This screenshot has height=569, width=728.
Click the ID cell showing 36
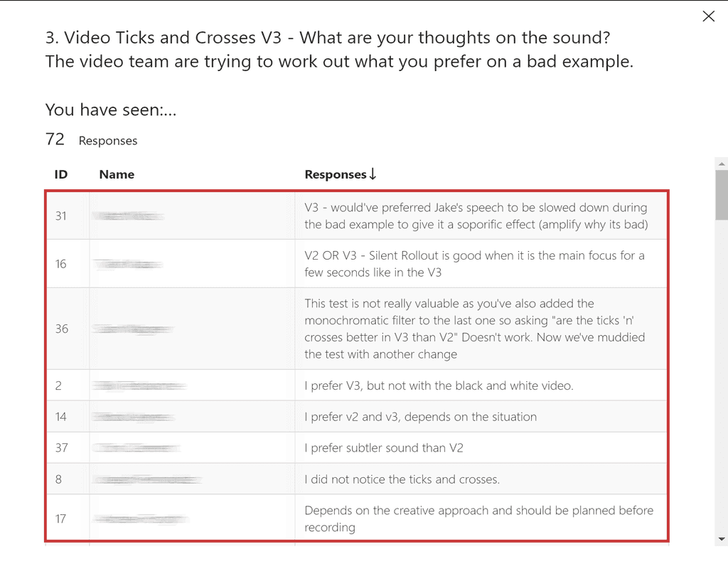click(x=62, y=329)
